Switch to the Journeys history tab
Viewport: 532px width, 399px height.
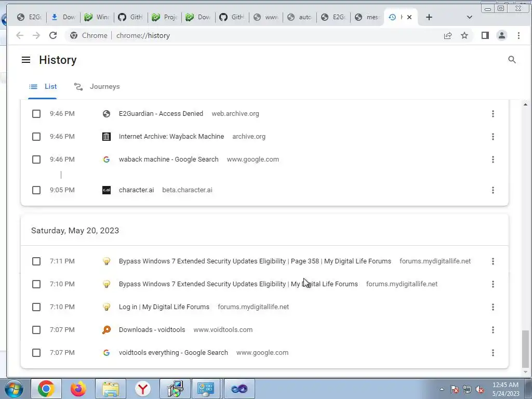click(97, 87)
